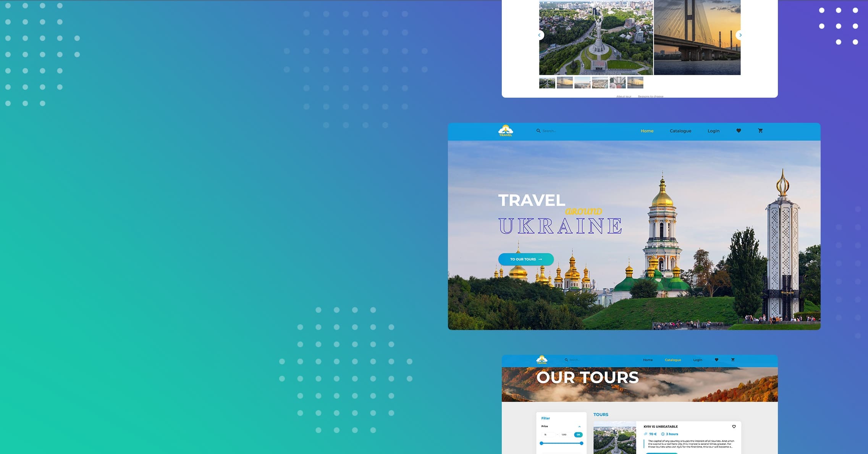This screenshot has height=454, width=868.
Task: Apply the price range with the OK button
Action: pos(578,435)
